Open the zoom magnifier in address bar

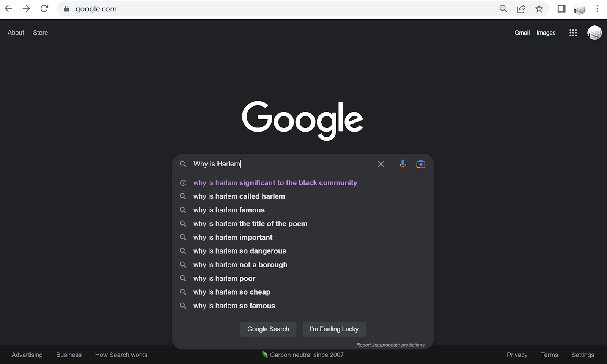pos(503,9)
